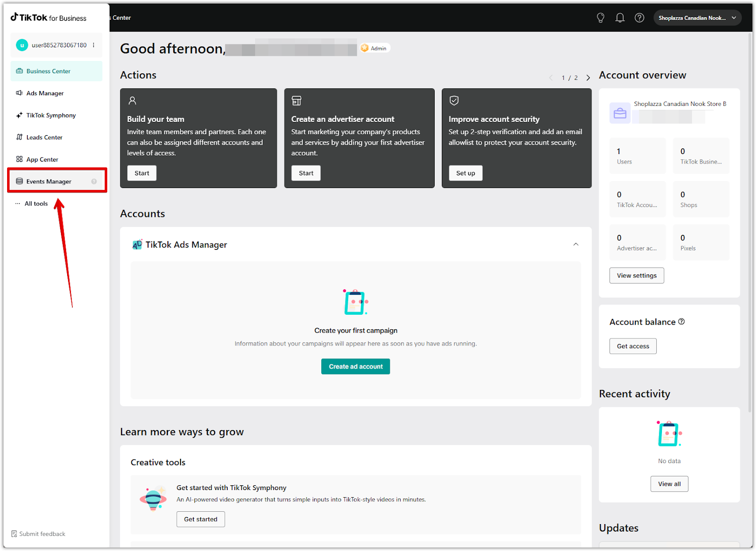This screenshot has width=756, height=551.
Task: Start Create an advertiser account action
Action: (x=306, y=173)
